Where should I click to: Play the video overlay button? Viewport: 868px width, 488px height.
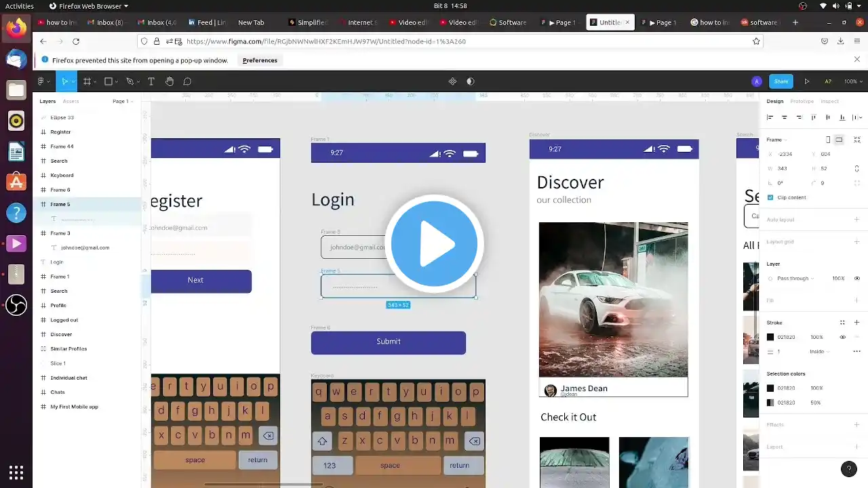[434, 243]
